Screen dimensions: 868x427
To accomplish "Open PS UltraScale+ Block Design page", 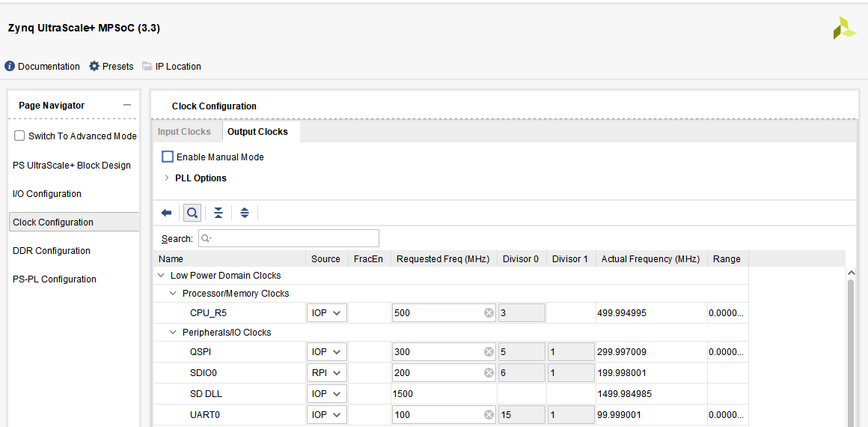I will pos(71,166).
